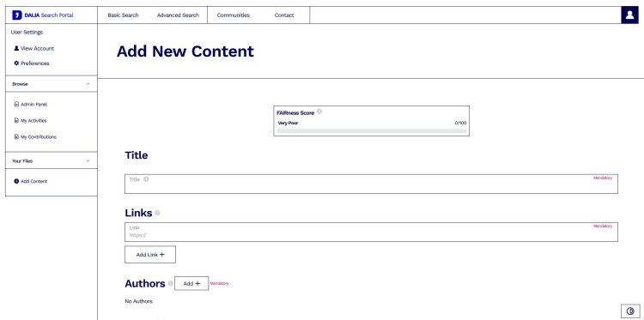The width and height of the screenshot is (644, 320).
Task: Click the info icon inside the Title field
Action: pyautogui.click(x=146, y=179)
